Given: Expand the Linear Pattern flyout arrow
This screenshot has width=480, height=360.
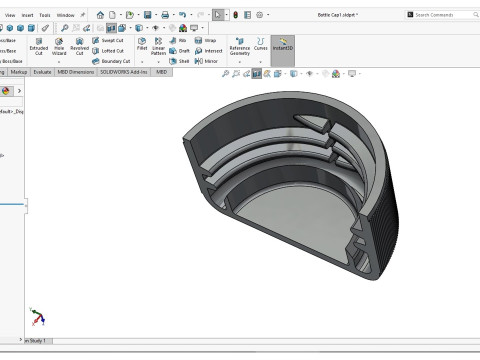Looking at the screenshot, I should point(158,62).
